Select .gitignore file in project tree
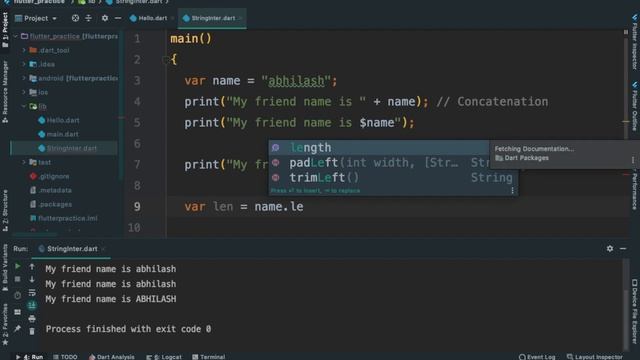Viewport: 640px width, 360px height. [54, 176]
